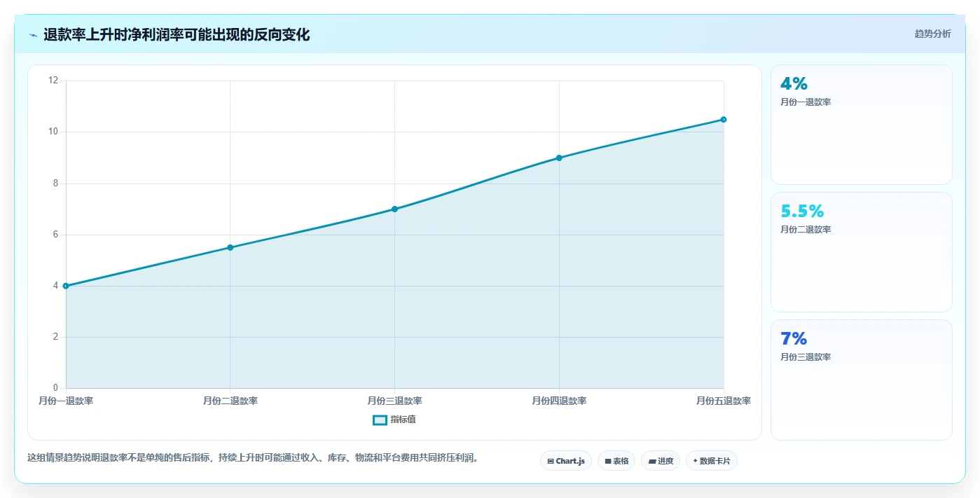
Task: Click the 7% value text
Action: coord(794,339)
